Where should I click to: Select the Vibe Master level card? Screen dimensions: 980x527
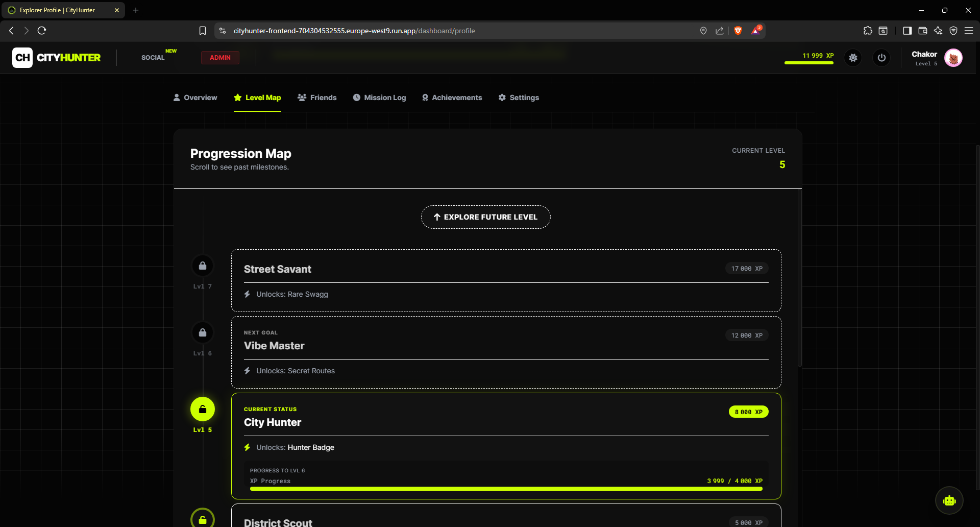506,352
